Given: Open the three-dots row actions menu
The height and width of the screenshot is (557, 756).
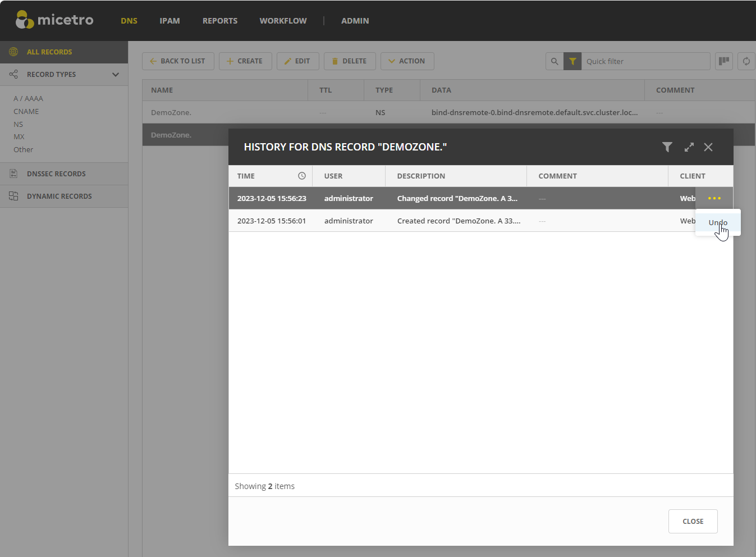Looking at the screenshot, I should coord(714,198).
